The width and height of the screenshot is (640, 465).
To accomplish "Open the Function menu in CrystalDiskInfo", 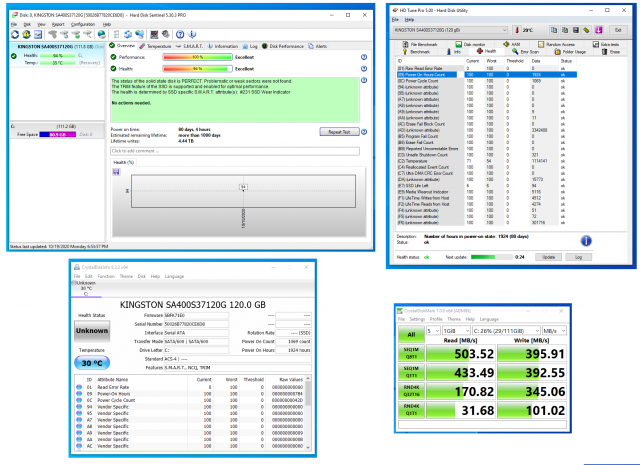I will 105,276.
